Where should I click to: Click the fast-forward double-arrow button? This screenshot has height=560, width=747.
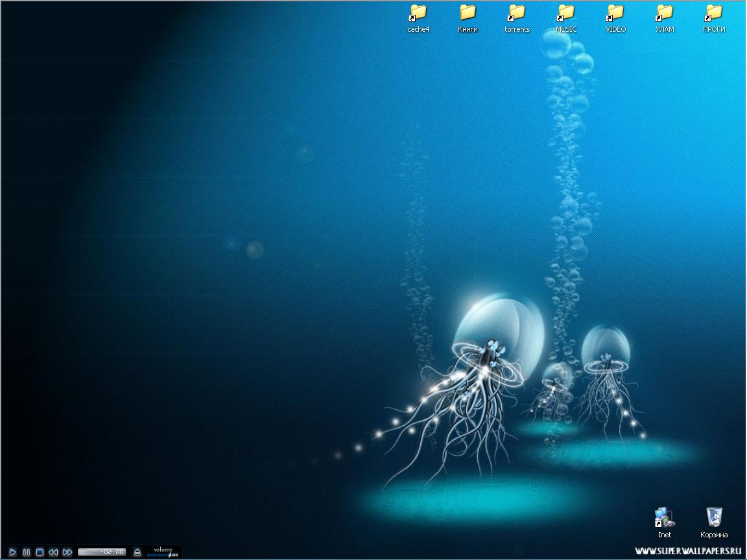(67, 552)
